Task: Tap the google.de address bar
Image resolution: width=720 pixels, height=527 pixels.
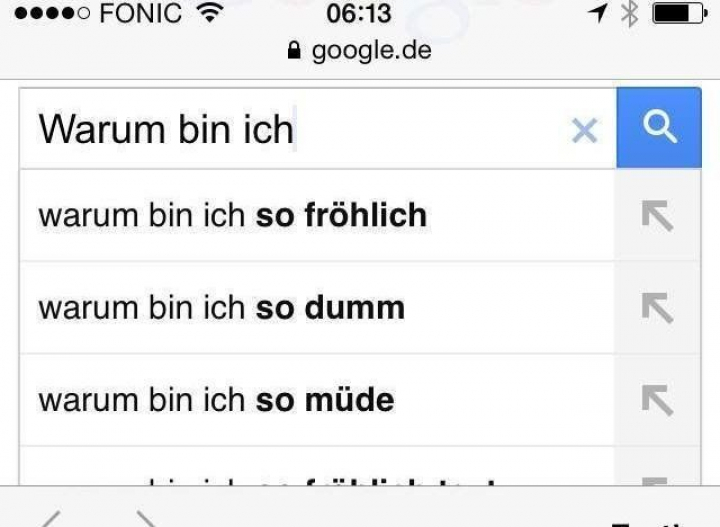Action: (360, 51)
